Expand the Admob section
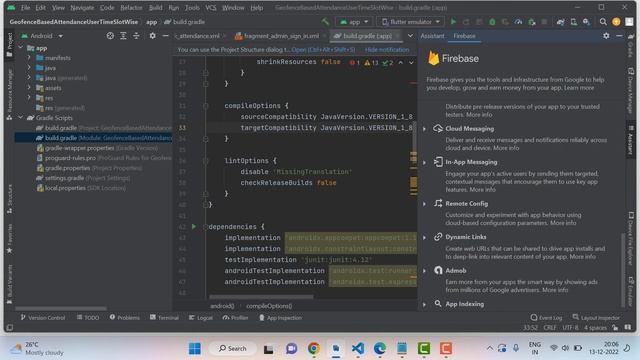 424,271
